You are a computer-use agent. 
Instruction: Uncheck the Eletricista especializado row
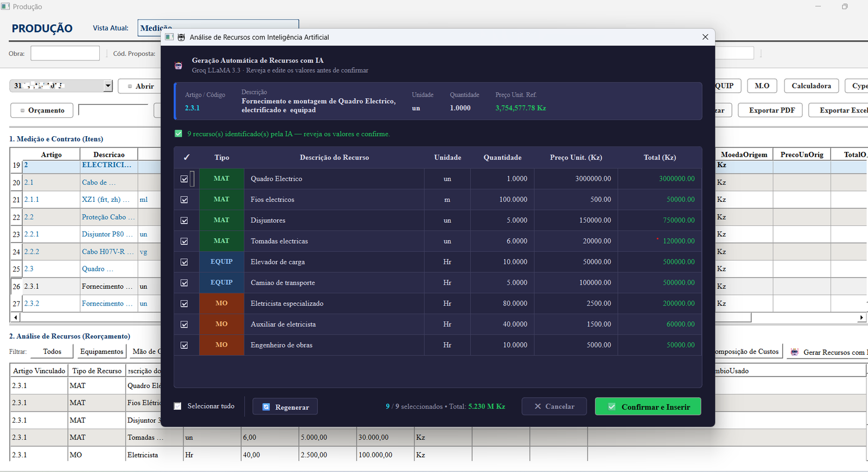coord(184,304)
